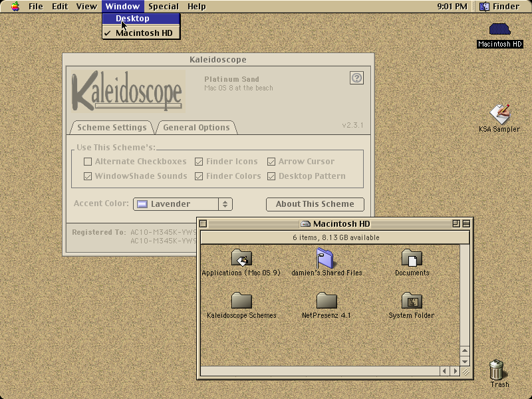This screenshot has height=399, width=532.
Task: Toggle the Finder Icons checkbox
Action: [199, 162]
